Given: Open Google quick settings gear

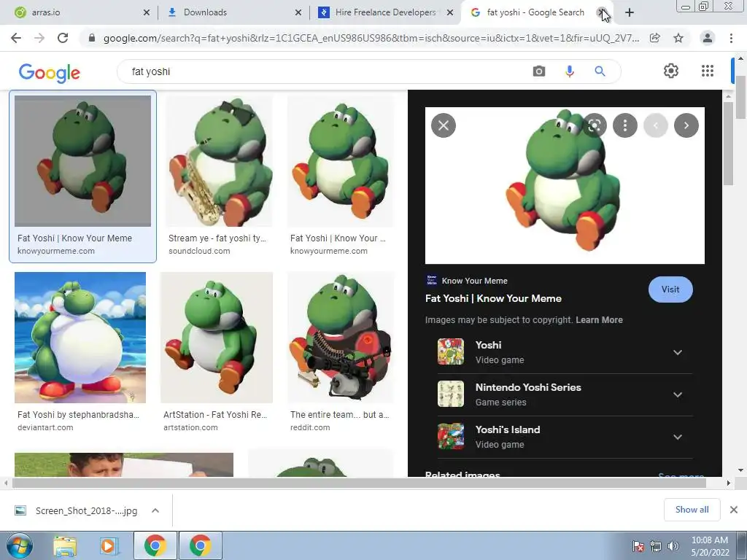Looking at the screenshot, I should [671, 71].
